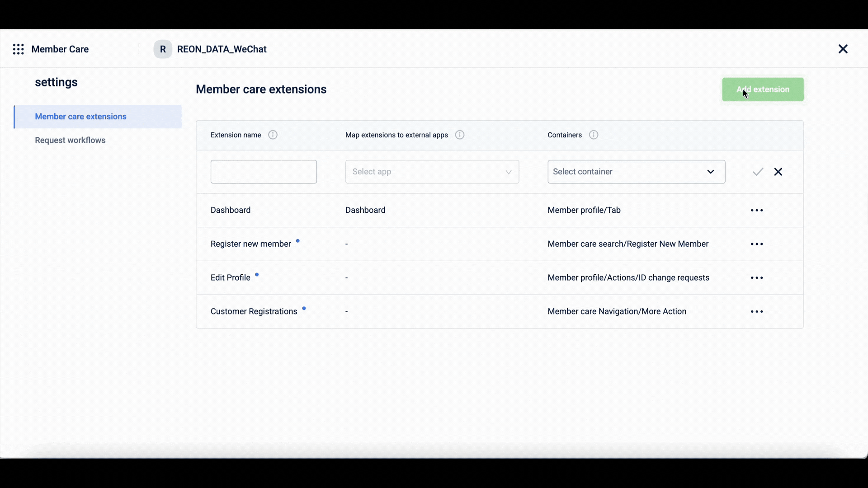Open more options for Register new member

(757, 244)
